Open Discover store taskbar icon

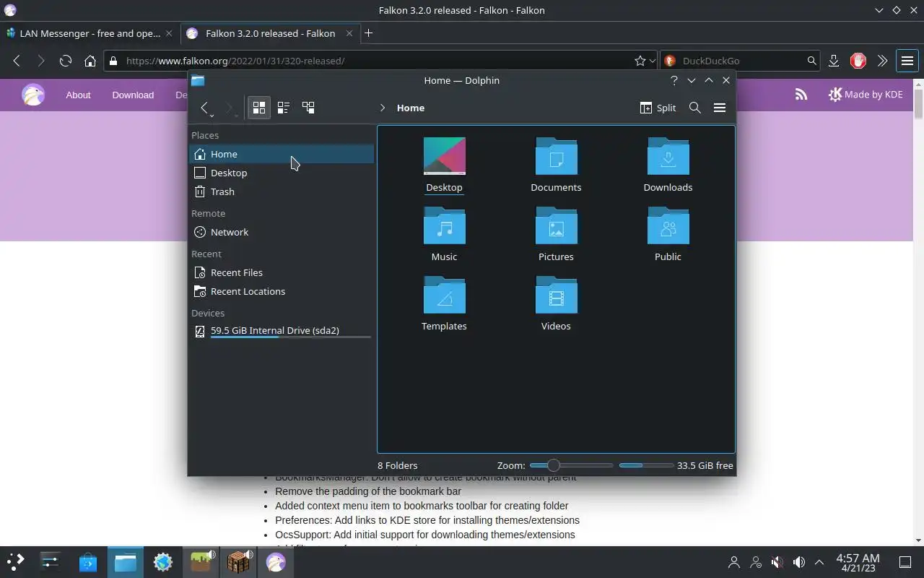point(88,561)
